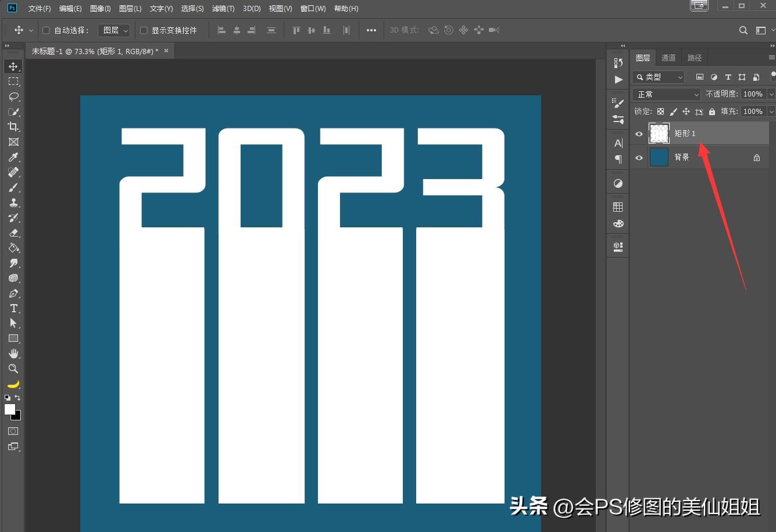Toggle type layer filter icon
Viewport: 776px width, 532px height.
(728, 77)
